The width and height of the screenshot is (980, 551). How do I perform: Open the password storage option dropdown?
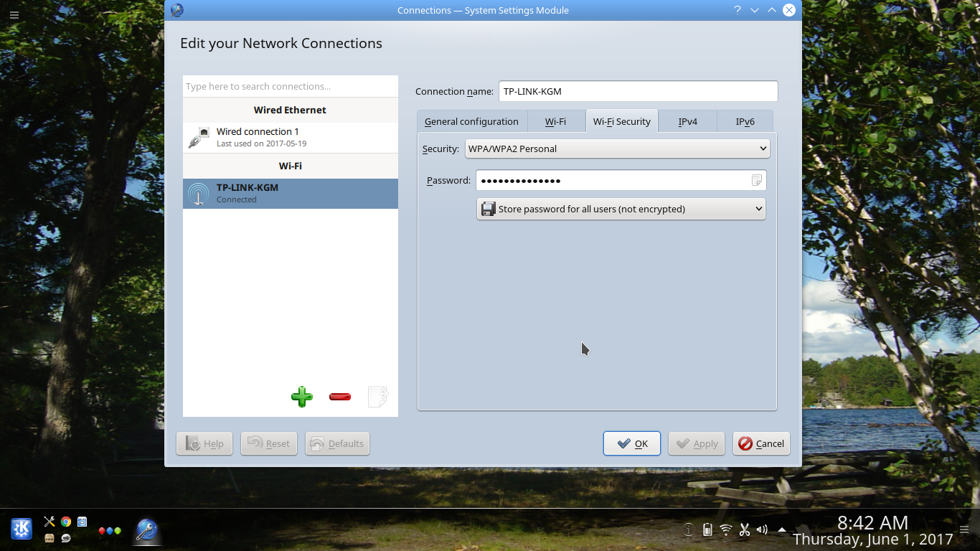coord(621,209)
